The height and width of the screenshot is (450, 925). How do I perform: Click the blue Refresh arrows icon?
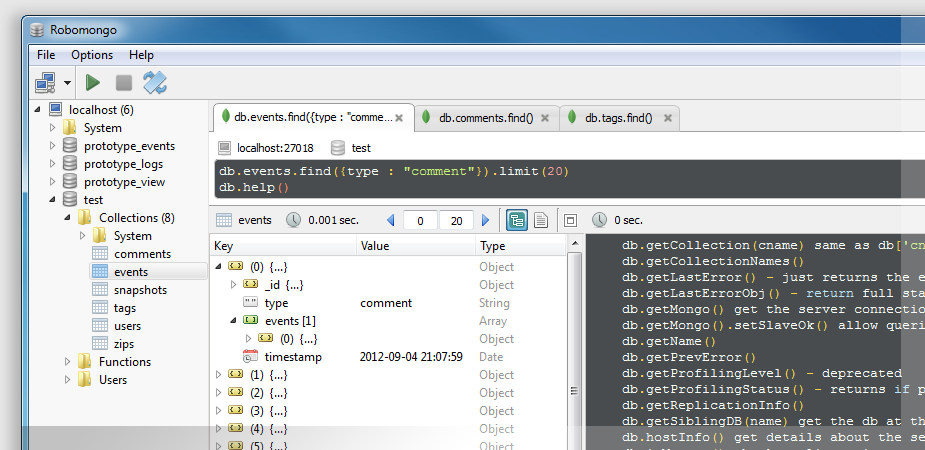155,83
